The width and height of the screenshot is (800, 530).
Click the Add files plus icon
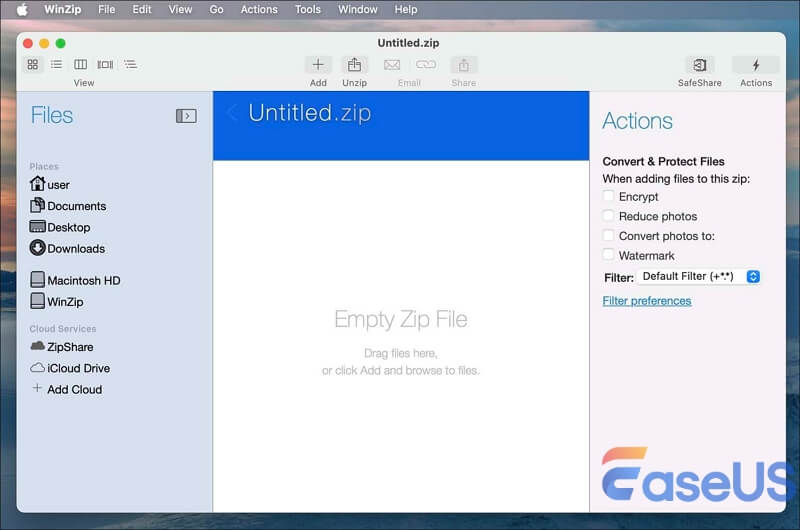tap(318, 65)
